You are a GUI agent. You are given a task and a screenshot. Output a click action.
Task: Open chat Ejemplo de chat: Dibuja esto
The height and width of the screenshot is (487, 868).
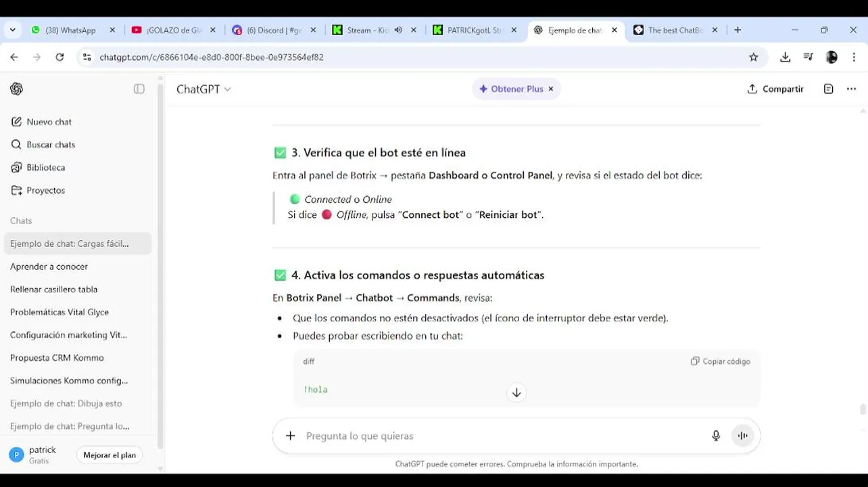click(x=77, y=403)
